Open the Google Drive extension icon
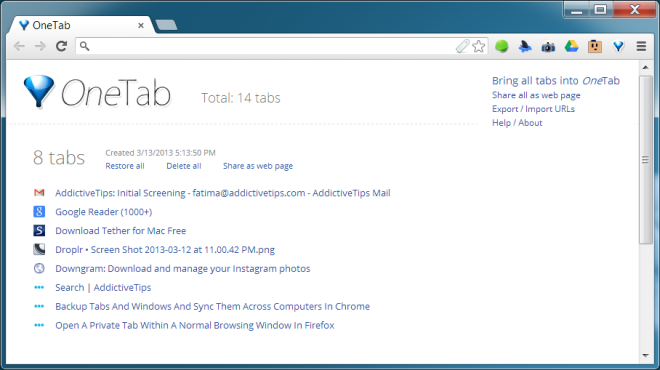 pyautogui.click(x=571, y=46)
